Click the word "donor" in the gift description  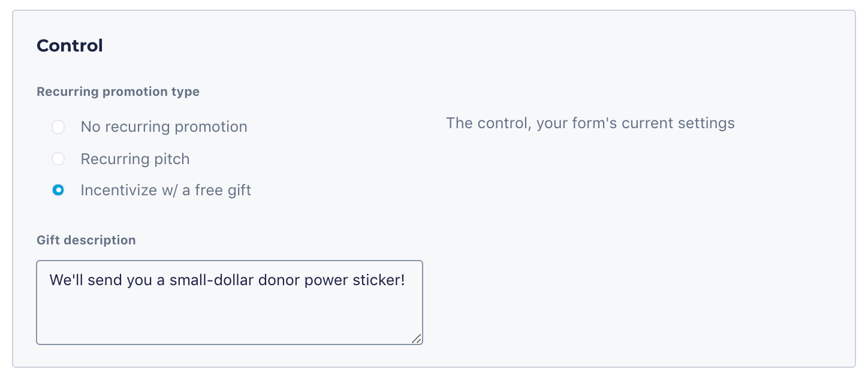click(279, 280)
